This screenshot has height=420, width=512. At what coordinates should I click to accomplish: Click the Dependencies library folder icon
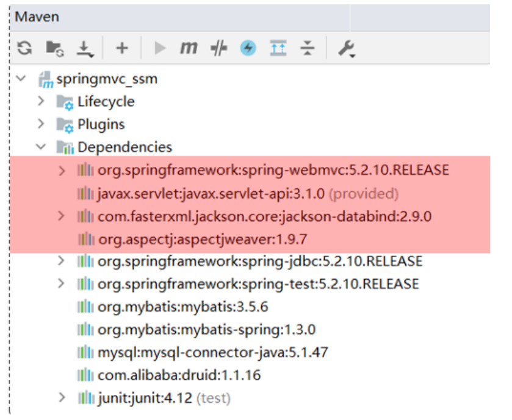tap(65, 148)
